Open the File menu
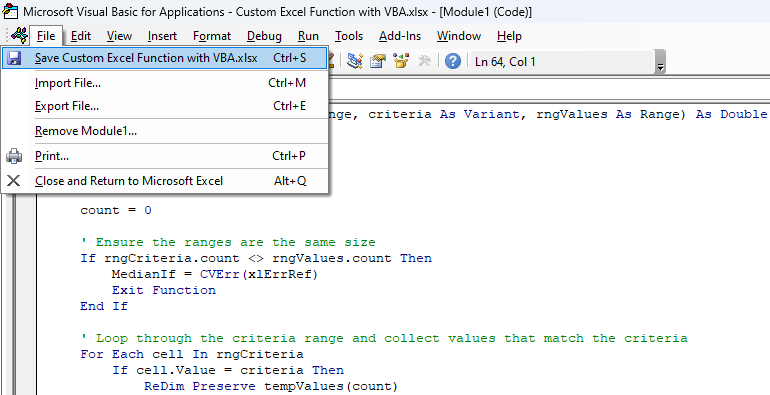 [x=46, y=36]
